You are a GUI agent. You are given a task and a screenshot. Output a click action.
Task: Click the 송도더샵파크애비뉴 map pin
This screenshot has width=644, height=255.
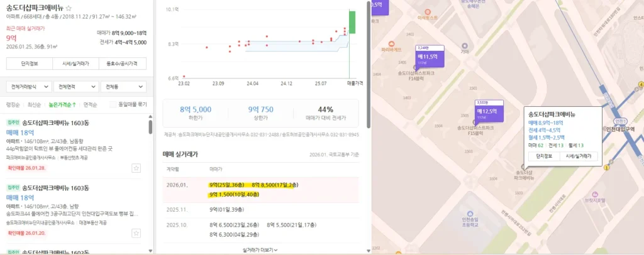tap(523, 166)
